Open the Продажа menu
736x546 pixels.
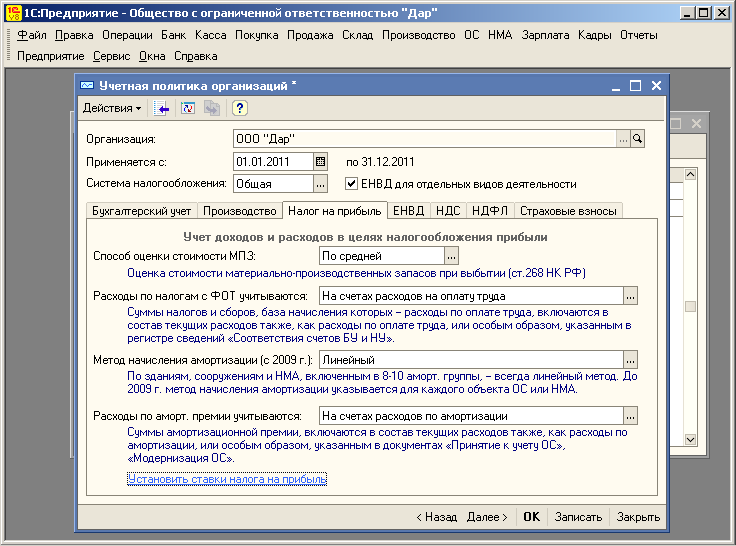coord(310,35)
